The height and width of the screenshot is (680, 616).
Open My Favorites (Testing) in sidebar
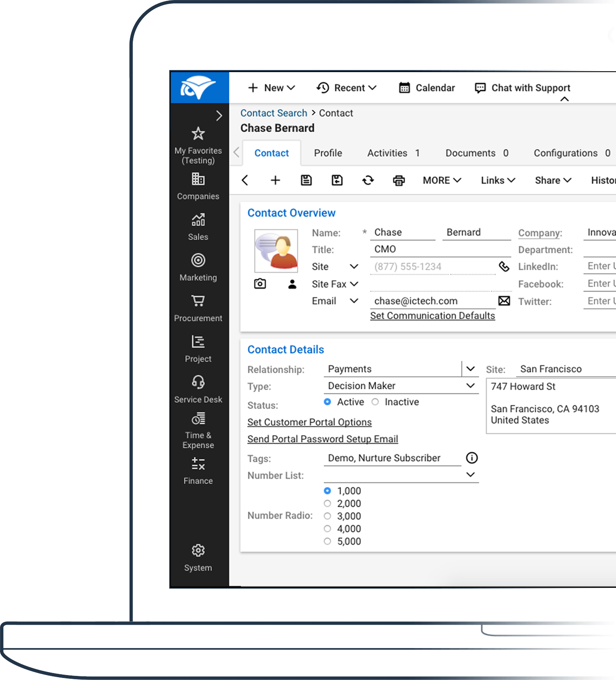[x=198, y=145]
